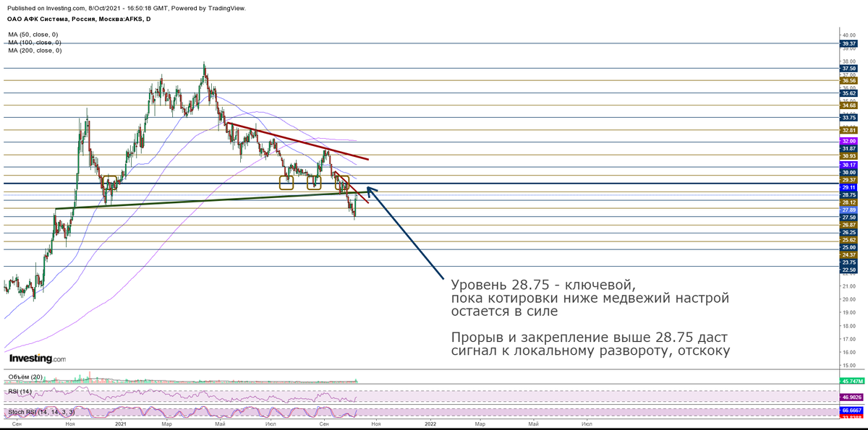The image size is (868, 430).
Task: Click the 35.62 price level label
Action: point(849,93)
